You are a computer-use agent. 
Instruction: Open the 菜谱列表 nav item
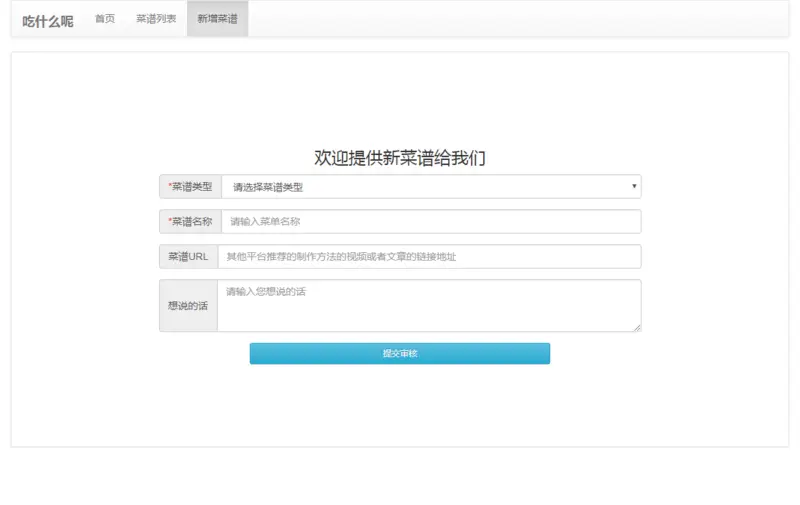coord(156,19)
